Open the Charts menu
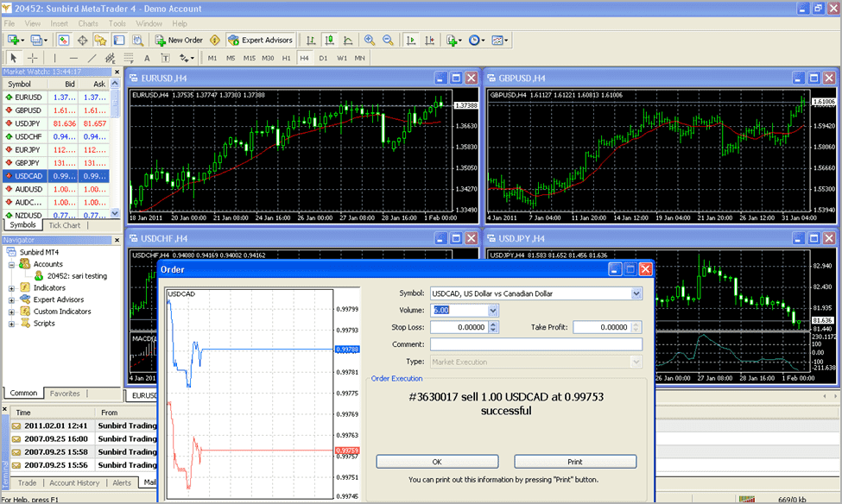Image resolution: width=842 pixels, height=504 pixels. (87, 23)
